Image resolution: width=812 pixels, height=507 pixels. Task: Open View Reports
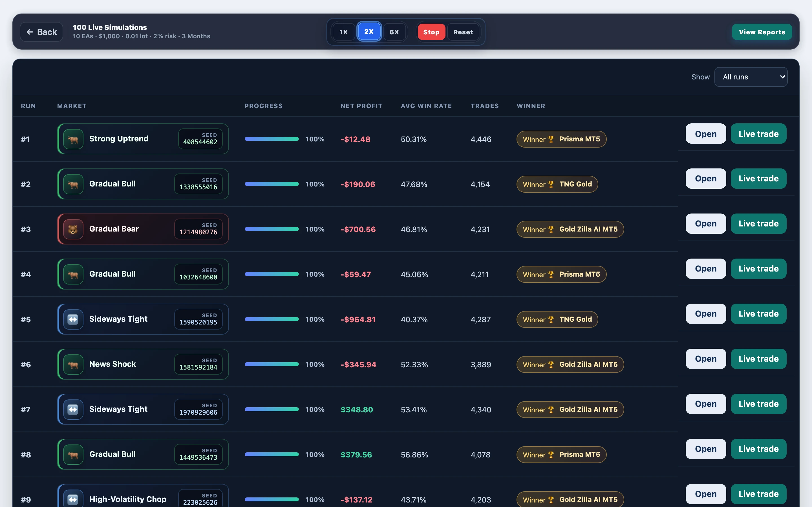click(762, 32)
